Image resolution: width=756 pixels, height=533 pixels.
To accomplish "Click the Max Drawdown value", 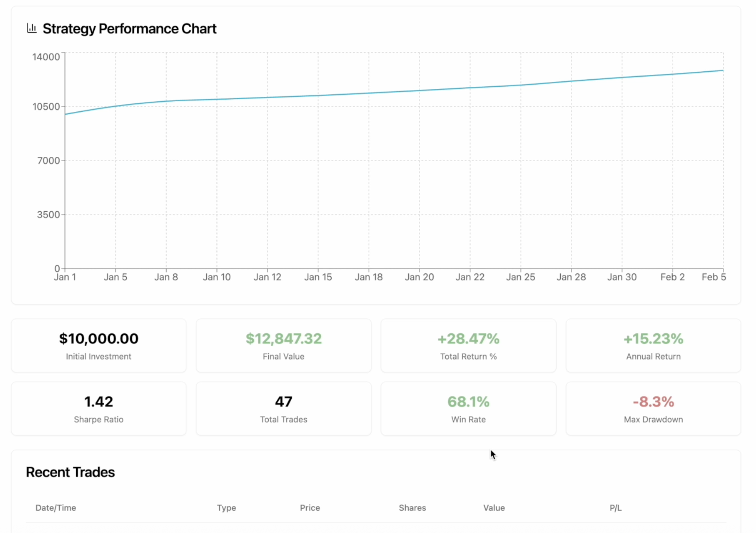I will (653, 401).
